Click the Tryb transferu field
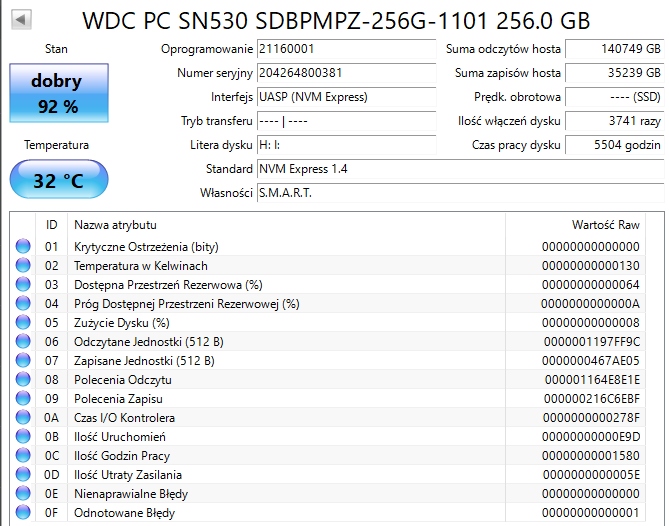The height and width of the screenshot is (526, 669). pos(346,121)
